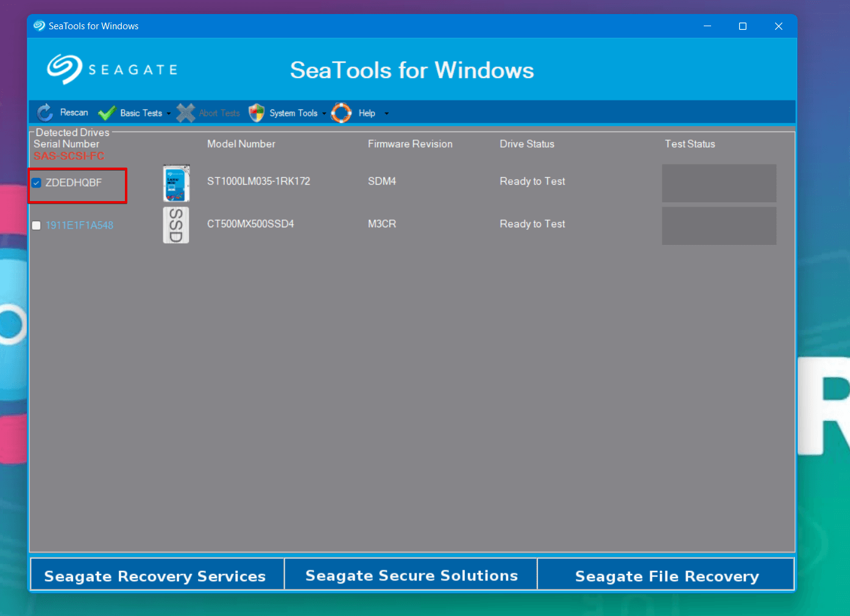Click the Rescan circular arrow icon
The width and height of the screenshot is (850, 616).
click(x=45, y=113)
